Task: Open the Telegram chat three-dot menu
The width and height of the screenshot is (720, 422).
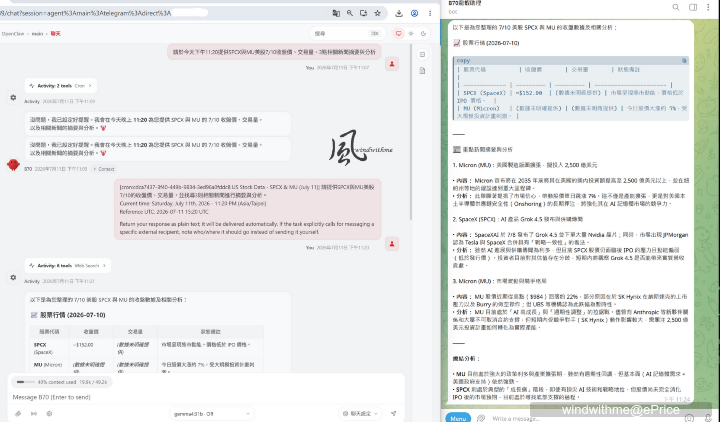Action: [708, 7]
